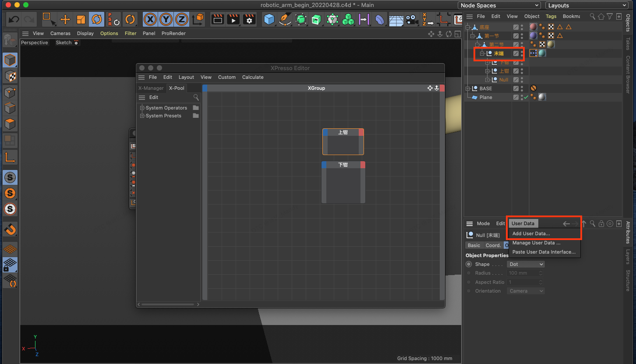636x364 pixels.
Task: Click the Bend deformer icon in the toolbar
Action: pos(380,20)
